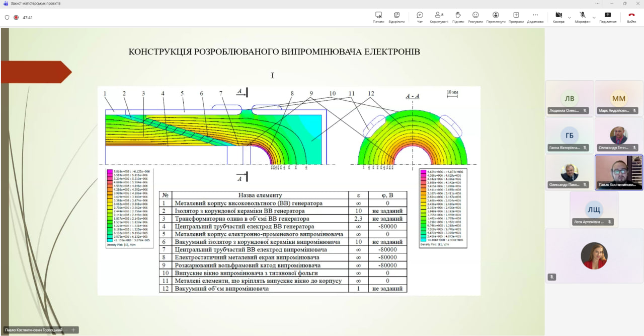Viewport: 644px width, 336px height.
Task: Leave the meeting with Вийти
Action: [631, 17]
